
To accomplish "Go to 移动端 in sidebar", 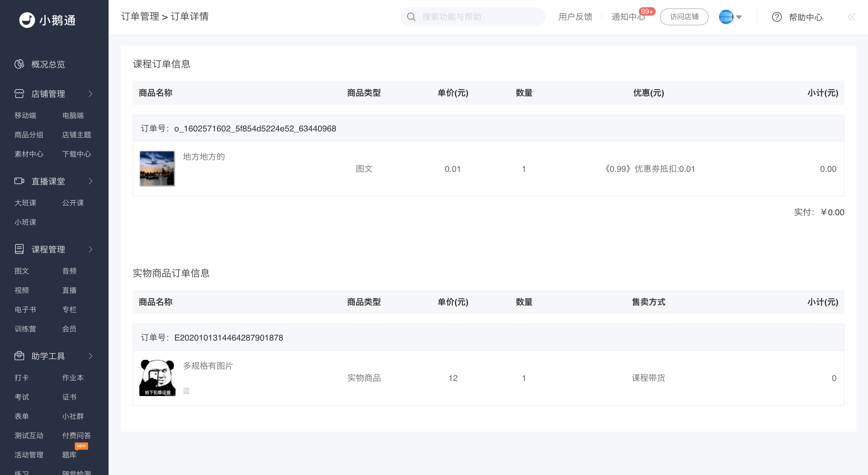I will click(25, 115).
